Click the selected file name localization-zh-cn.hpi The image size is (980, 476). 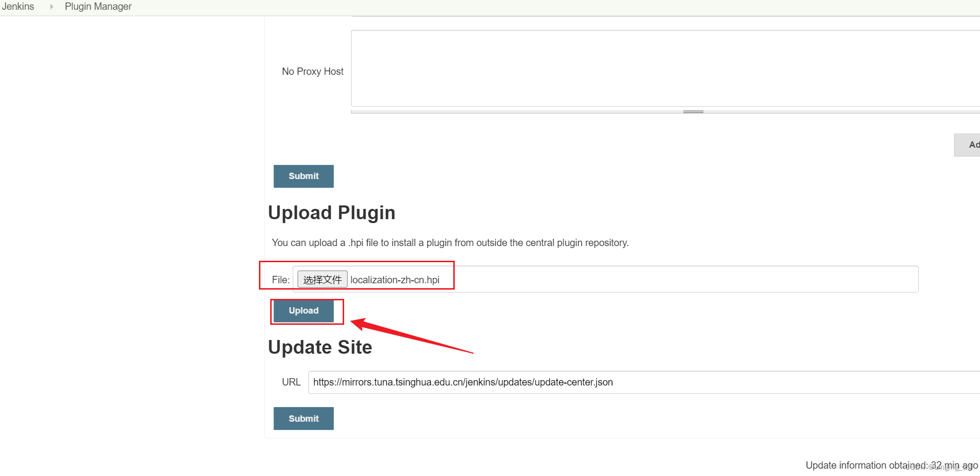click(x=395, y=280)
